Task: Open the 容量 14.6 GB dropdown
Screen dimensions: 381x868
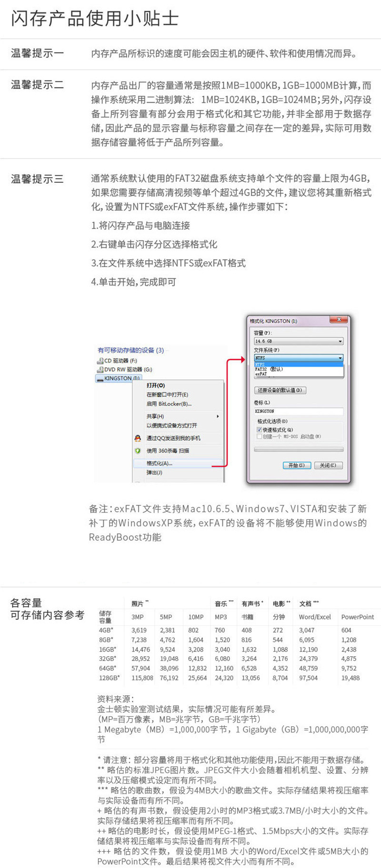Action: pos(299,341)
